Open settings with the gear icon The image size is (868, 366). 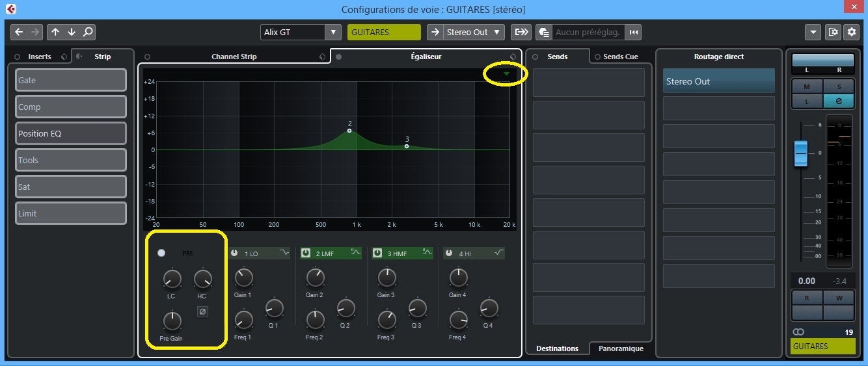coord(851,32)
